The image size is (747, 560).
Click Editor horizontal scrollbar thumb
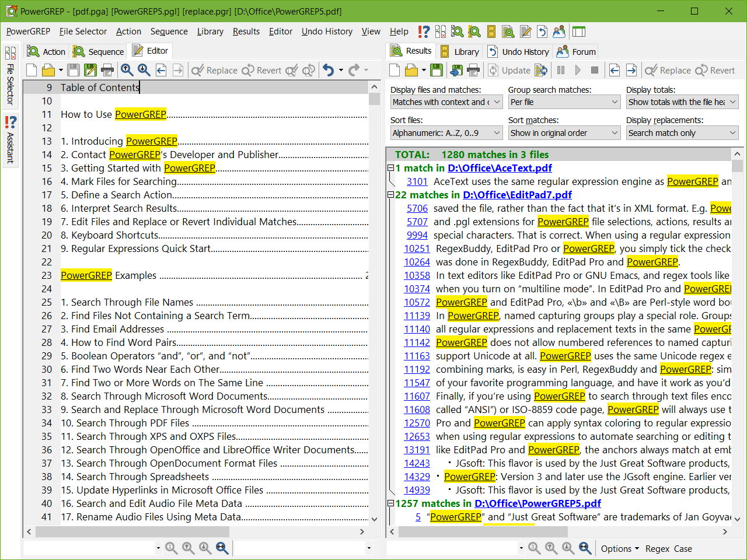132,532
